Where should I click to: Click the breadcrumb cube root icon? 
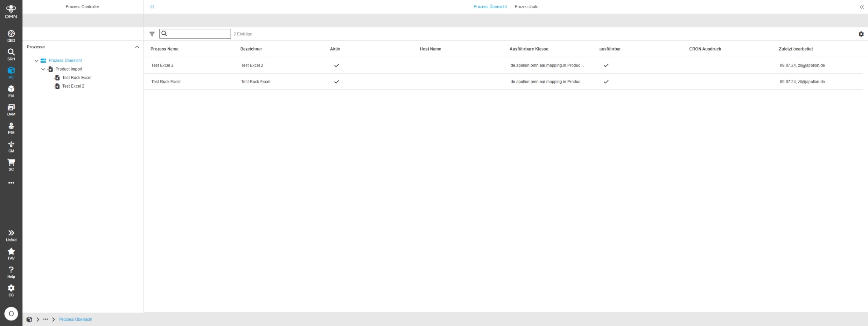[x=29, y=320]
